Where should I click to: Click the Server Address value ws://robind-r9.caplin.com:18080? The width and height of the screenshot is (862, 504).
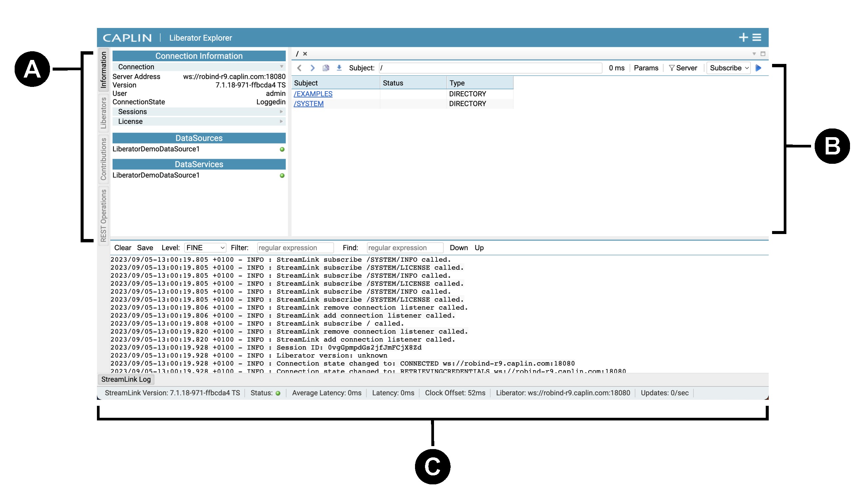click(x=234, y=77)
